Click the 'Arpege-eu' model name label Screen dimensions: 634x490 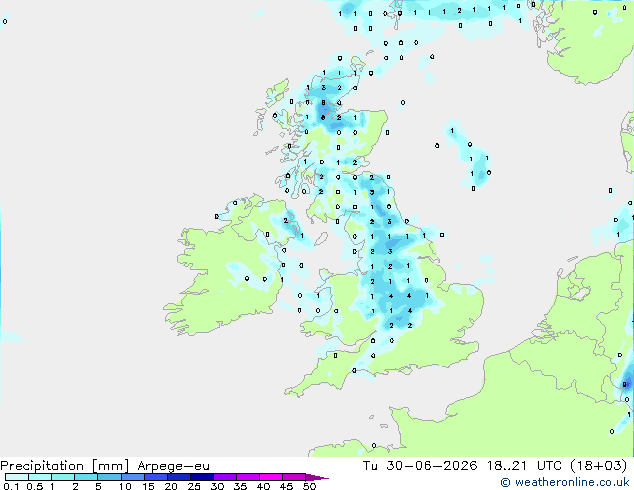point(173,466)
